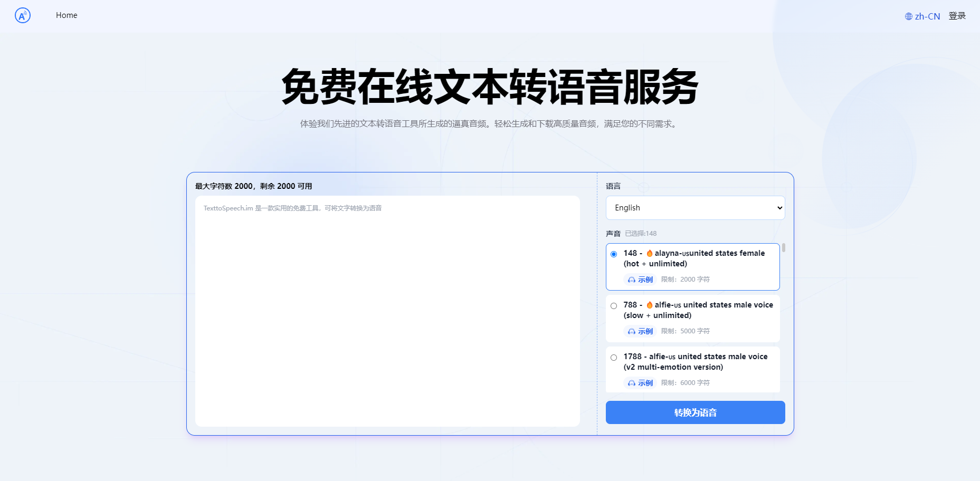Go to Home in navigation bar

(66, 15)
